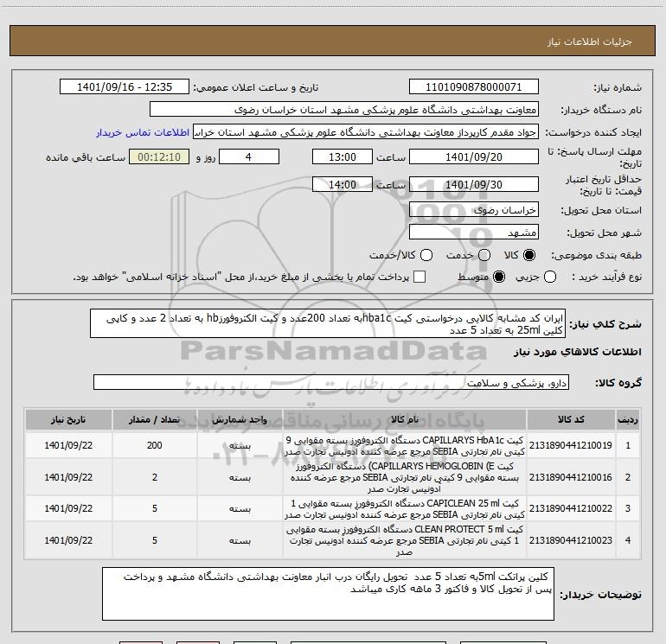Click the تعداد / مقدار column header
The image size is (666, 644).
point(155,419)
